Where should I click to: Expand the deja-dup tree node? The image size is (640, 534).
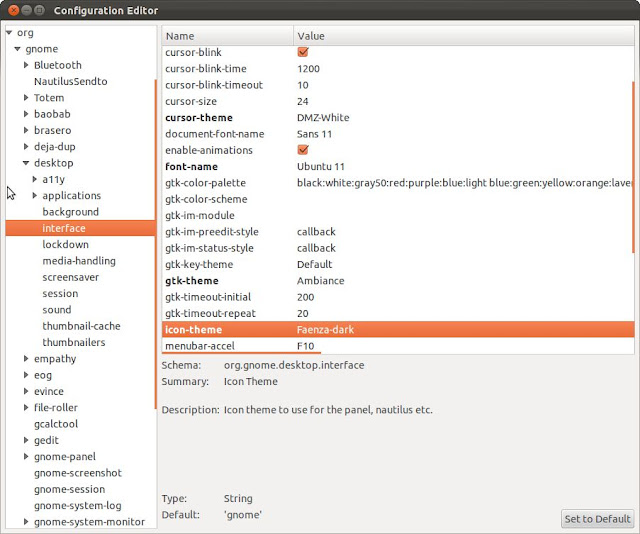click(26, 147)
